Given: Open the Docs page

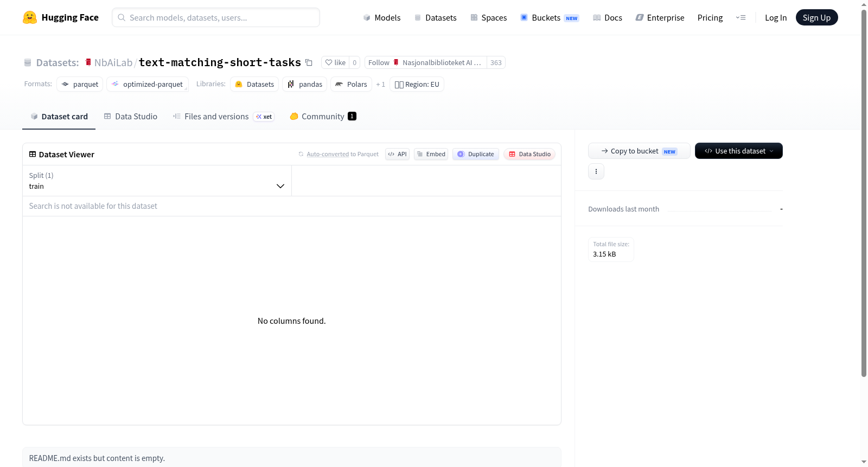Looking at the screenshot, I should pos(608,17).
